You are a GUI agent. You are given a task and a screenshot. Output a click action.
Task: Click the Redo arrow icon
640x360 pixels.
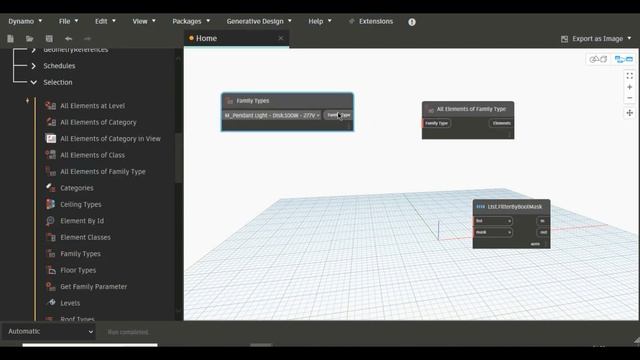(87, 39)
